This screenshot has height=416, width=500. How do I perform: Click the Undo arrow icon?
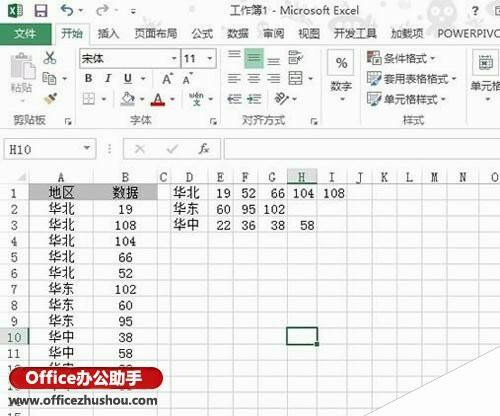pyautogui.click(x=67, y=11)
